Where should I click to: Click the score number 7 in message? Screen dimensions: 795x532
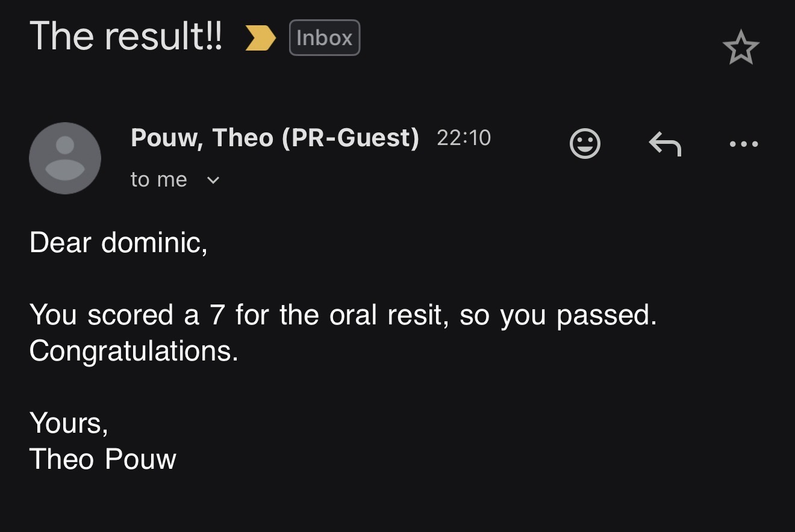point(217,315)
